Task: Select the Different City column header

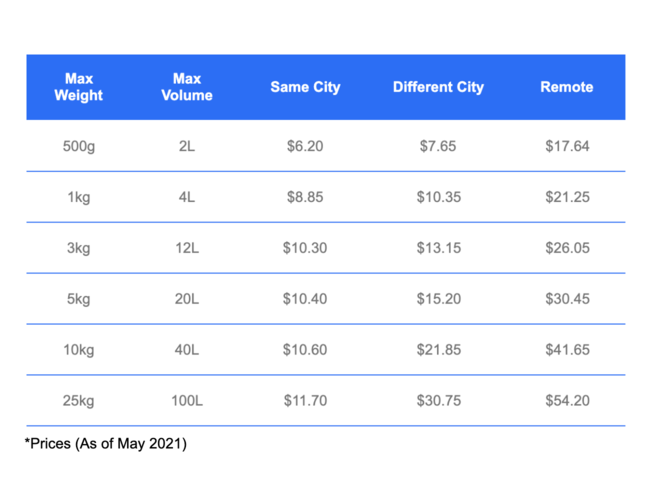Action: (x=438, y=87)
